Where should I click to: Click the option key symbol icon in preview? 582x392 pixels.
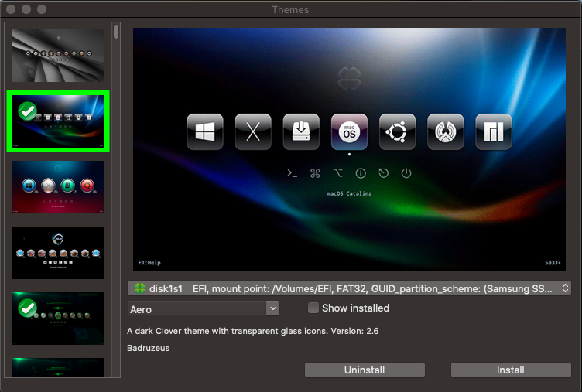click(x=337, y=173)
